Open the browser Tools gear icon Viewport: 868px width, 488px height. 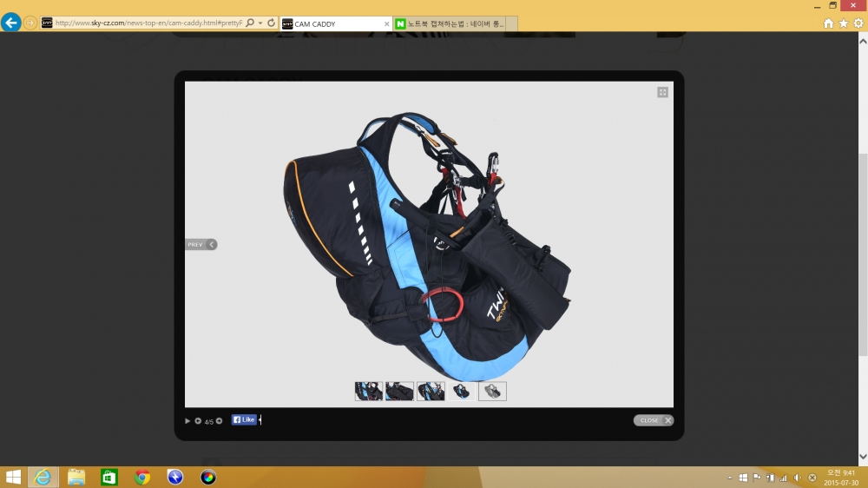[x=858, y=23]
